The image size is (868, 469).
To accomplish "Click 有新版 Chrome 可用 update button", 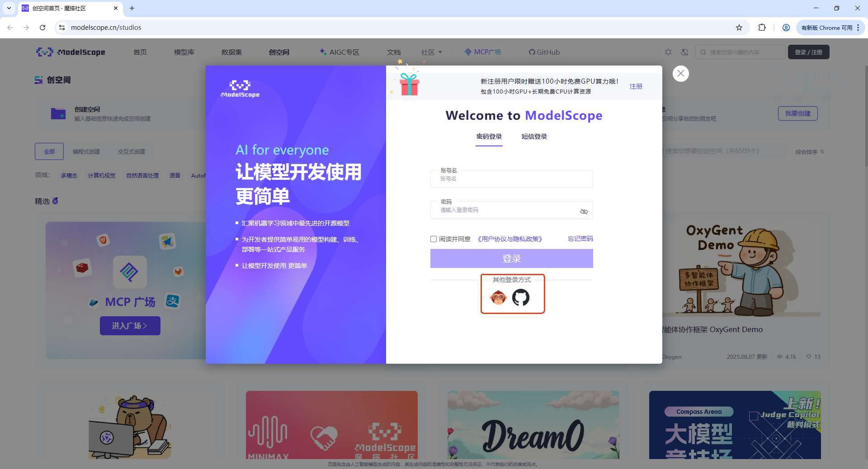I will coord(830,28).
